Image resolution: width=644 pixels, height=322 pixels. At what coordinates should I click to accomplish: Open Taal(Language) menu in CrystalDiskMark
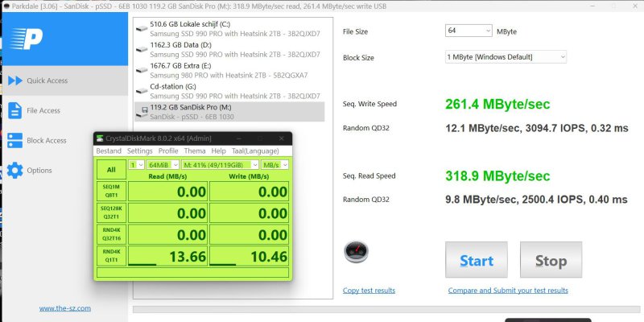click(254, 151)
